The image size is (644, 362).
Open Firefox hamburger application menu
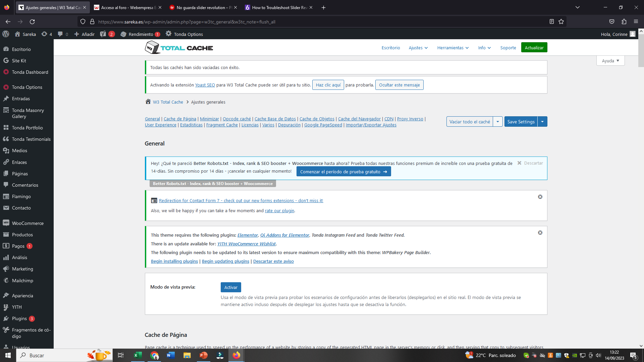pos(636,22)
